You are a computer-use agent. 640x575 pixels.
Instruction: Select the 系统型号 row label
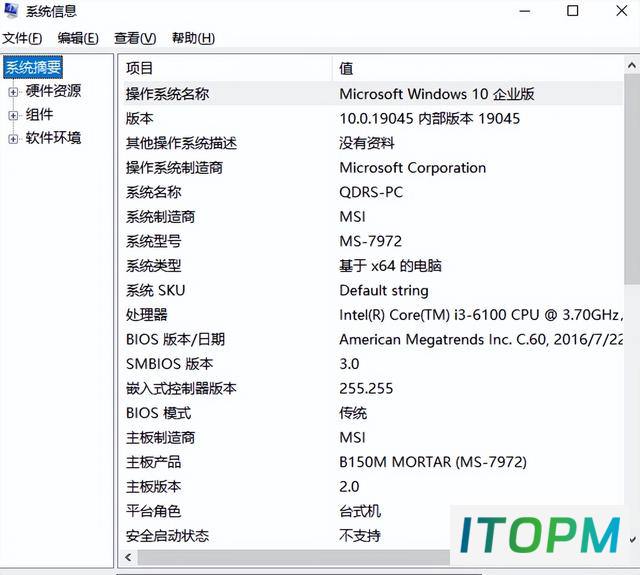coord(153,241)
